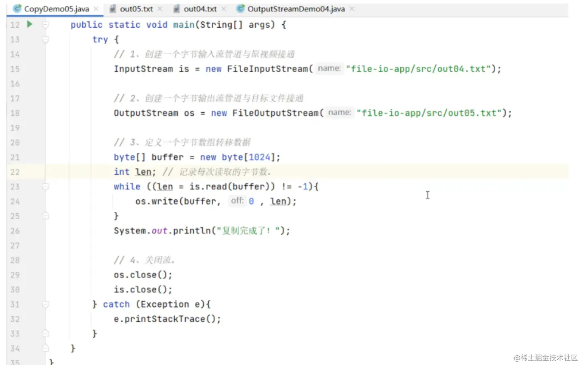Click the Java class icon on CopyDemo05.java tab
588x372 pixels.
click(17, 8)
